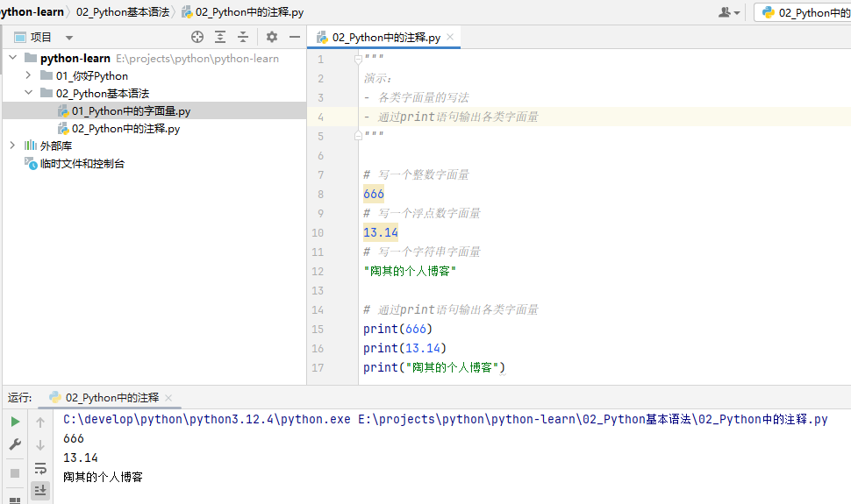The height and width of the screenshot is (504, 851).
Task: Collapse the 02_Python基本语法 folder
Action: click(28, 93)
